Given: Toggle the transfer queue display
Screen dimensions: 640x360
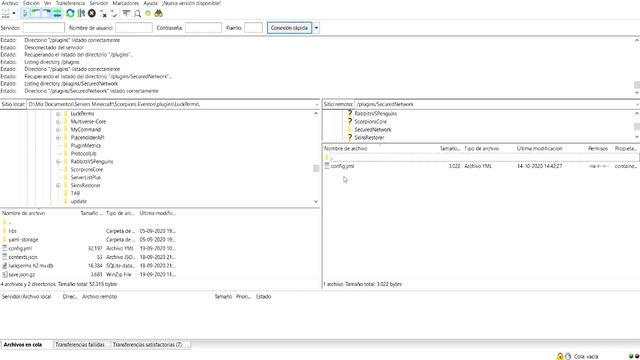Looking at the screenshot, I should point(57,13).
